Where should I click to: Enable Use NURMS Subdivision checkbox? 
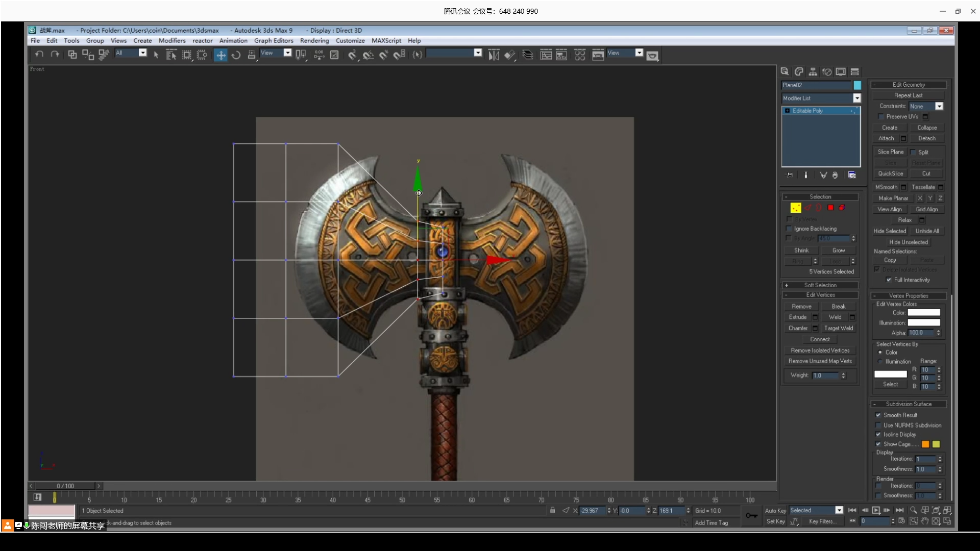pos(878,425)
